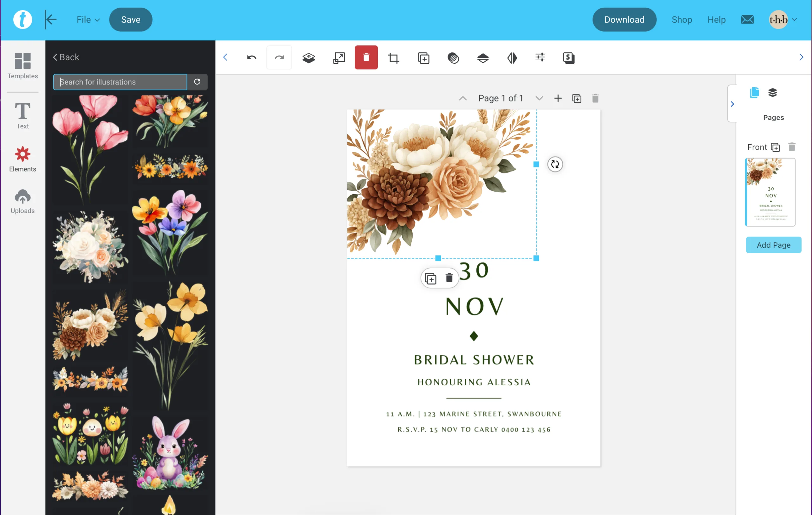Switch to the Text sidebar tab
The height and width of the screenshot is (515, 812).
(x=23, y=116)
